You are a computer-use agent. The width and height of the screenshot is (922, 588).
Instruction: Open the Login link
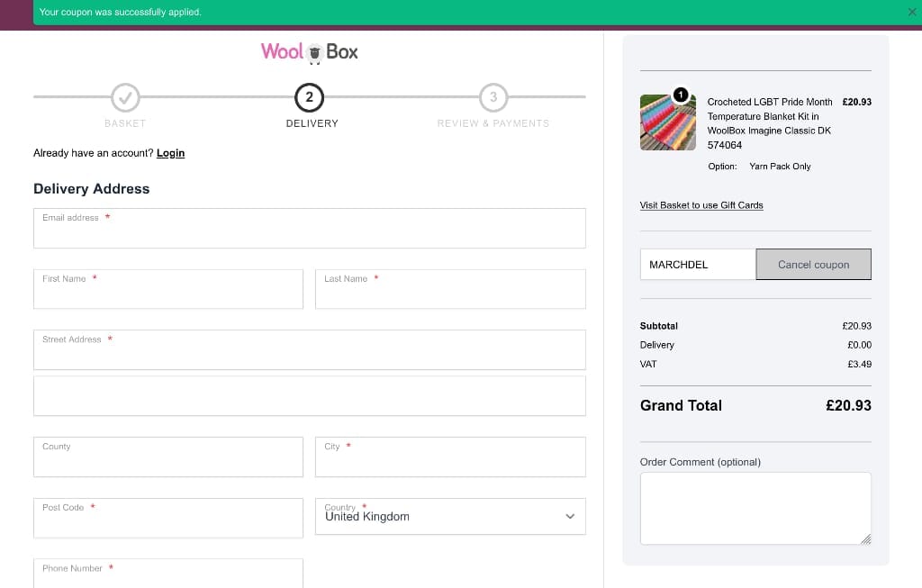[170, 153]
